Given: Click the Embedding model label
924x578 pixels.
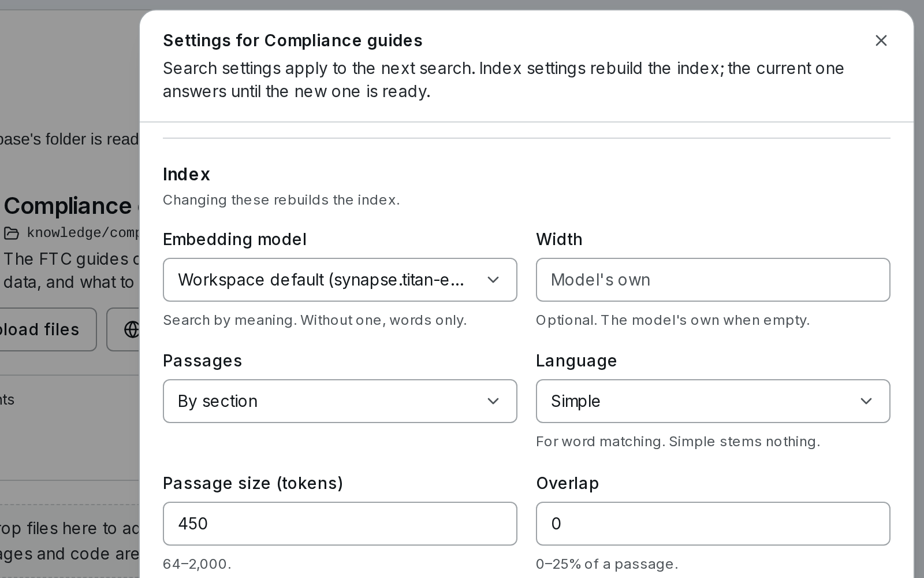Looking at the screenshot, I should coord(234,239).
